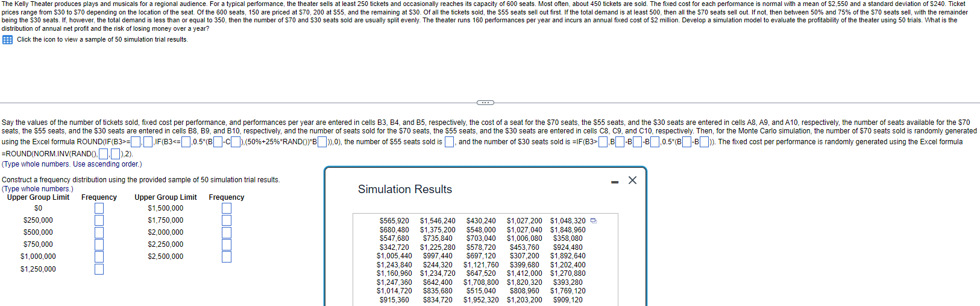Select the $565,920 simulation value
Viewport: 980px width, 306px height.
pos(394,221)
